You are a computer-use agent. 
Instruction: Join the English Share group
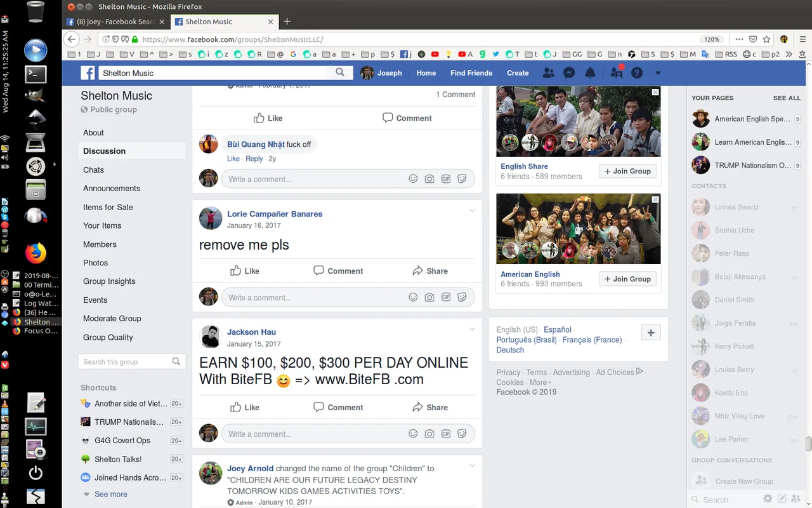(x=627, y=171)
